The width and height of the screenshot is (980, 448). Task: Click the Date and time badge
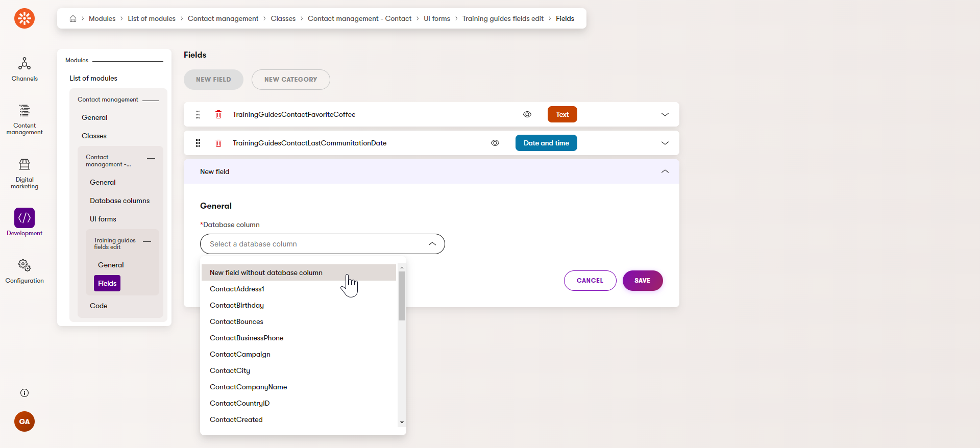tap(546, 143)
